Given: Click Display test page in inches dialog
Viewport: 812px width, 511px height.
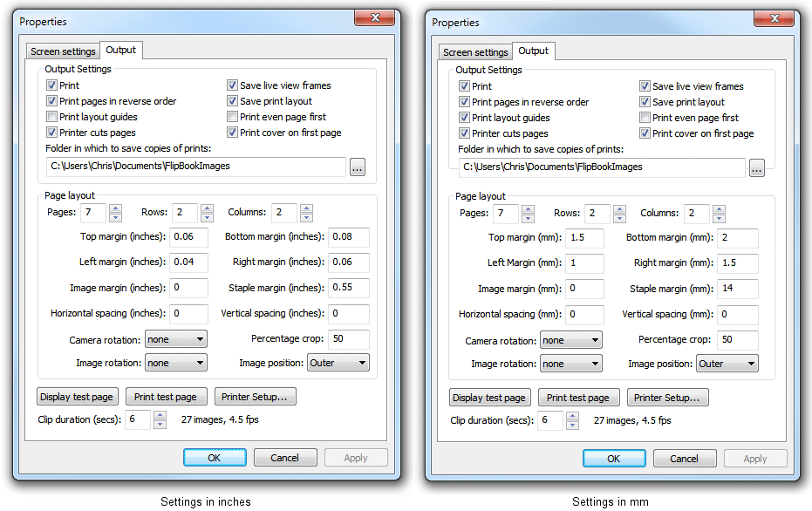Looking at the screenshot, I should [x=78, y=397].
